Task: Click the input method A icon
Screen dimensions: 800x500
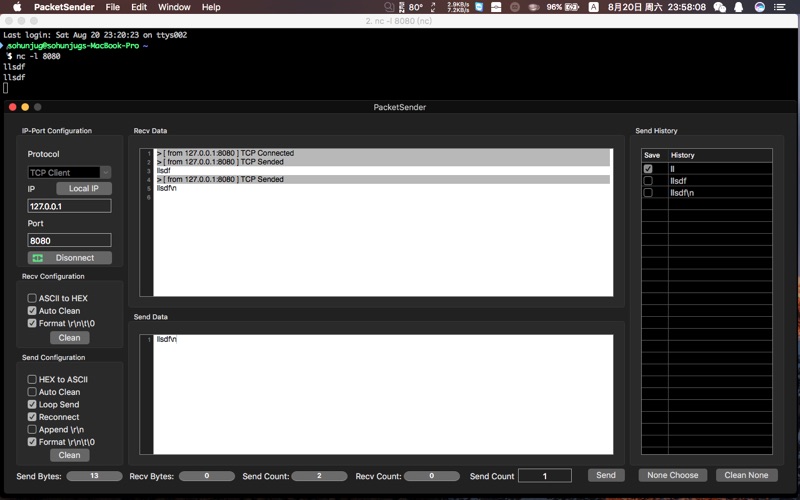Action: (593, 7)
